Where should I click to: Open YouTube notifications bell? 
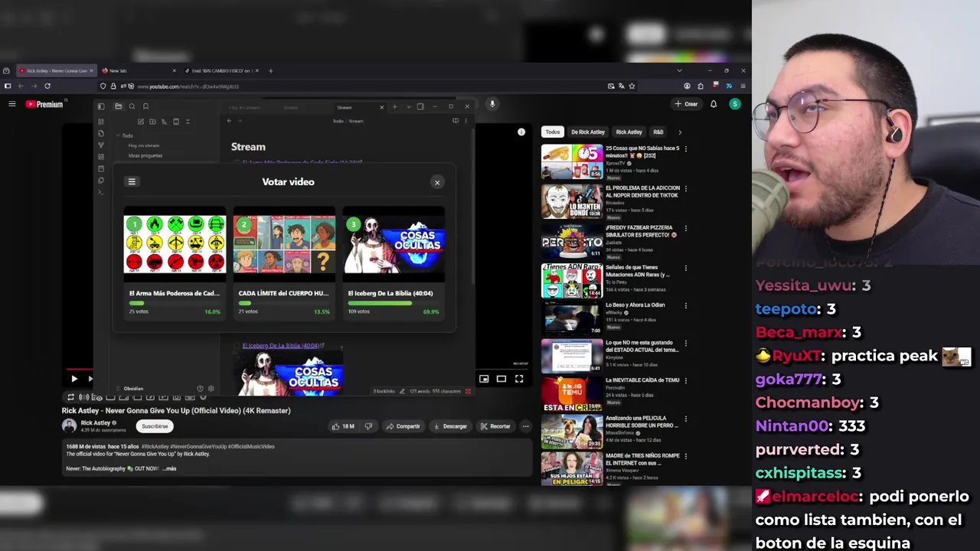point(714,104)
